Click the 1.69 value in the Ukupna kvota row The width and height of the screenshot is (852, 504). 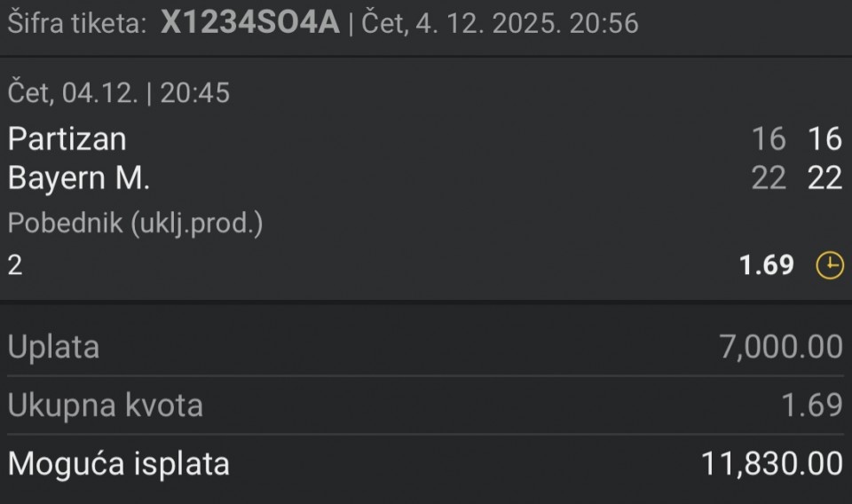(811, 406)
